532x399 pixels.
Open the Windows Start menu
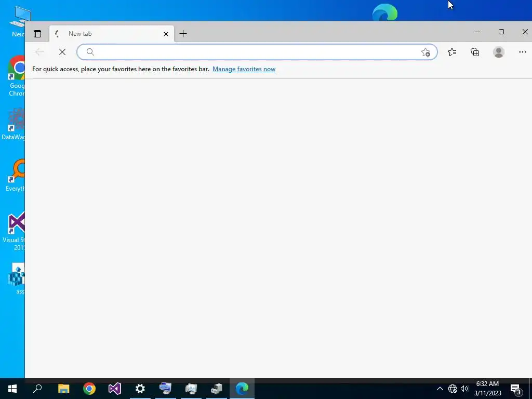(x=12, y=389)
